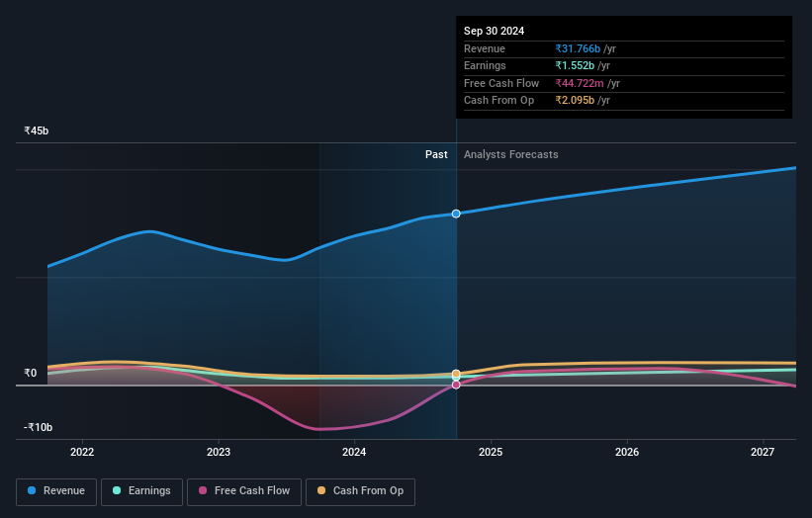
Task: Select the Revenue data point on Sep 30 2024
Action: (x=456, y=214)
